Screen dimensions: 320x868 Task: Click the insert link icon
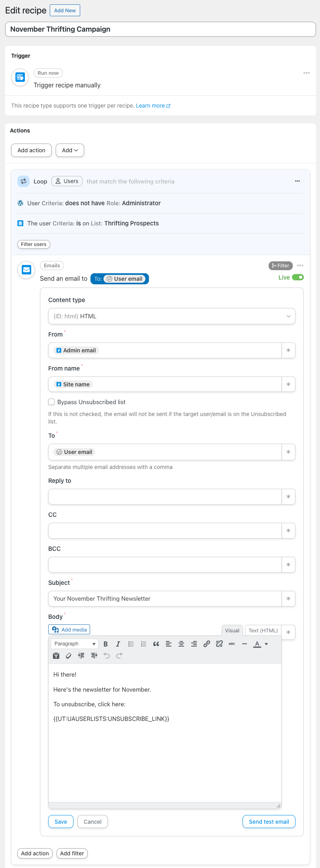point(207,644)
